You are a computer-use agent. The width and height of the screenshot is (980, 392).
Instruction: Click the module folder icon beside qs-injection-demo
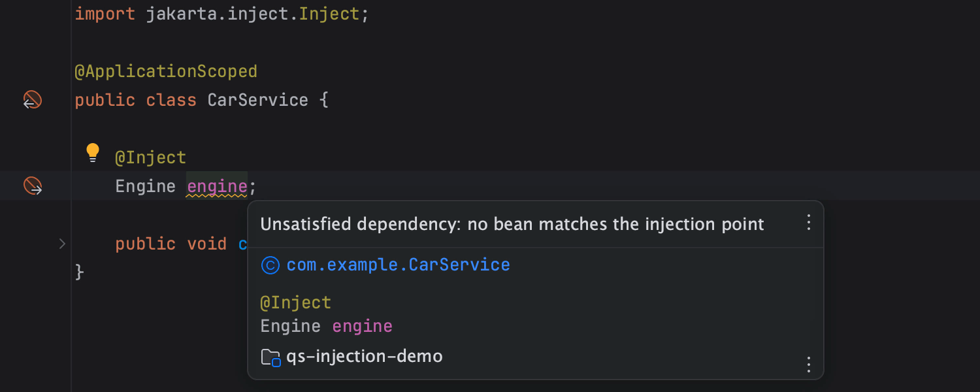tap(270, 357)
